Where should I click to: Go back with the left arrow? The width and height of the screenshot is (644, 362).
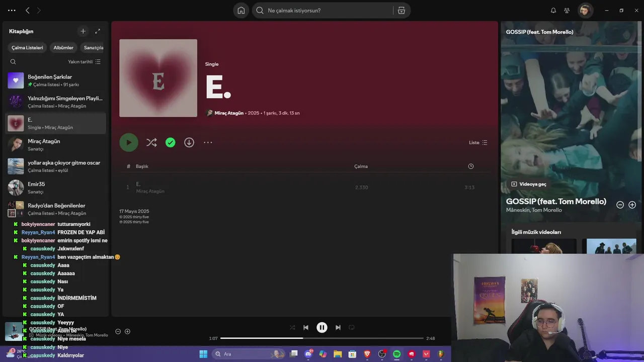(28, 10)
